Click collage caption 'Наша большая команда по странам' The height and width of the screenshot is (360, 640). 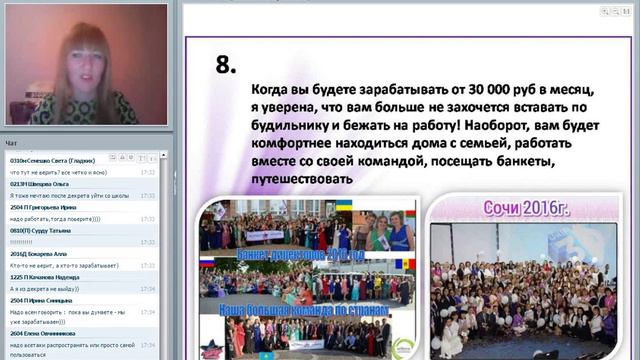[304, 310]
